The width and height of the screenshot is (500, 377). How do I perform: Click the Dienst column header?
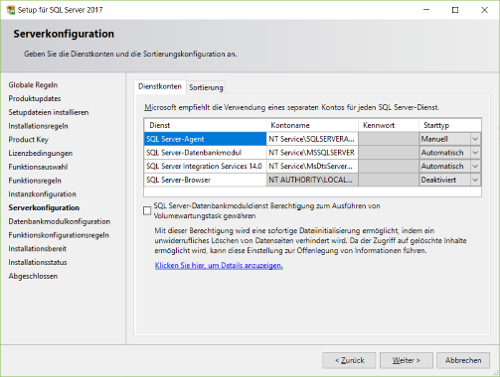pos(205,125)
